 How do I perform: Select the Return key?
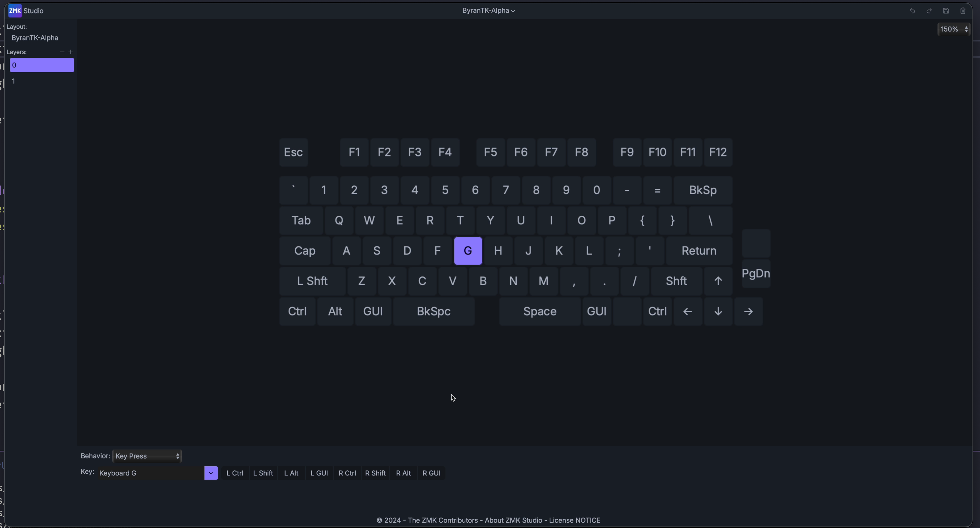click(699, 251)
